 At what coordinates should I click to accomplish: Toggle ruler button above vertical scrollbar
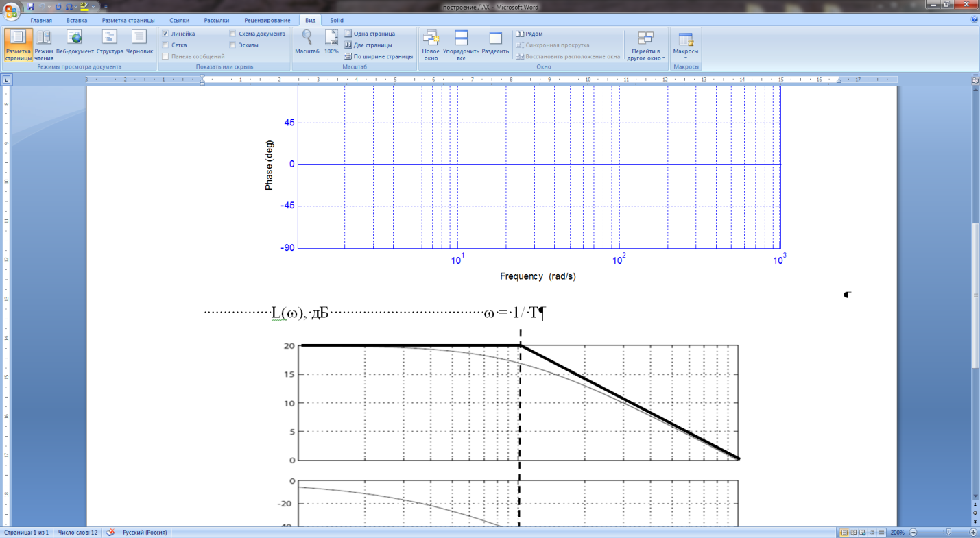(975, 81)
